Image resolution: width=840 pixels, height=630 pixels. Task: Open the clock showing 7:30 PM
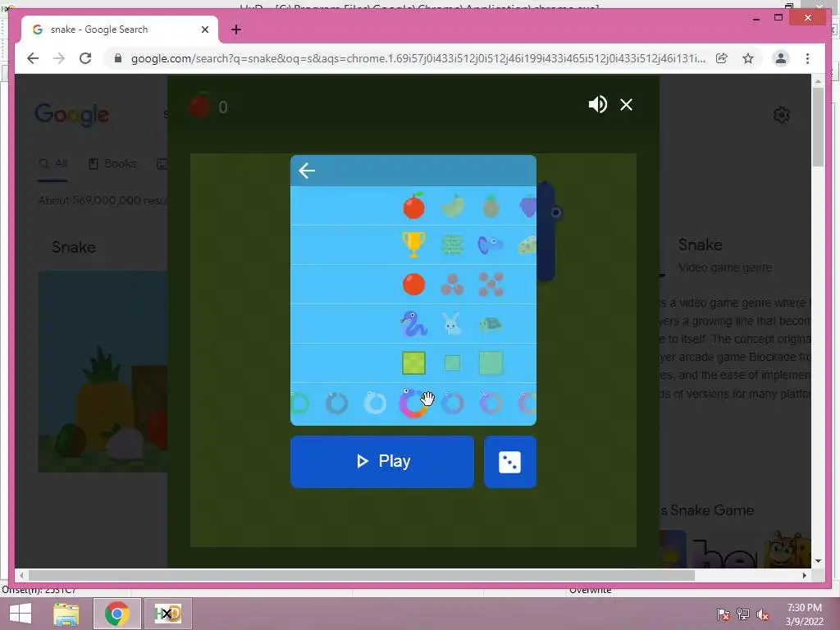click(804, 614)
